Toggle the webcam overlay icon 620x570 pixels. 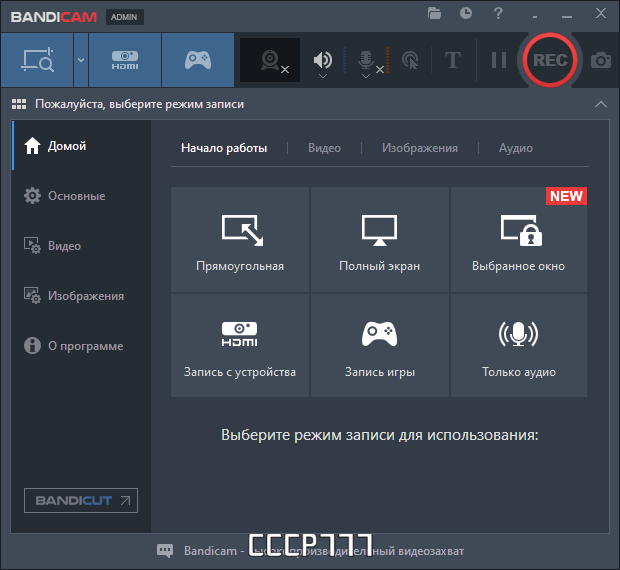(270, 60)
